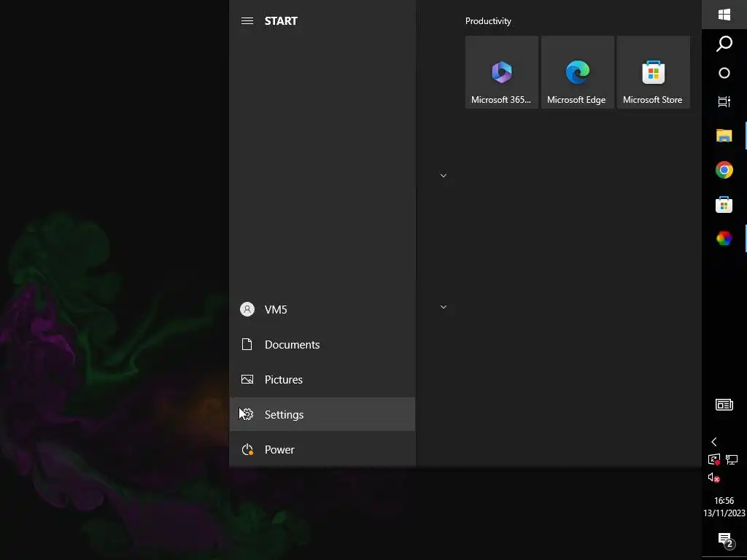The height and width of the screenshot is (560, 747).
Task: Open News and interests widget icon
Action: [x=724, y=405]
